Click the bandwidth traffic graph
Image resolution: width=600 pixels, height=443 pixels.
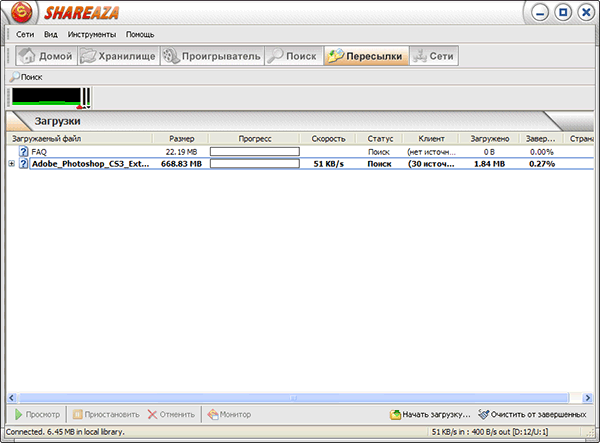tap(51, 97)
